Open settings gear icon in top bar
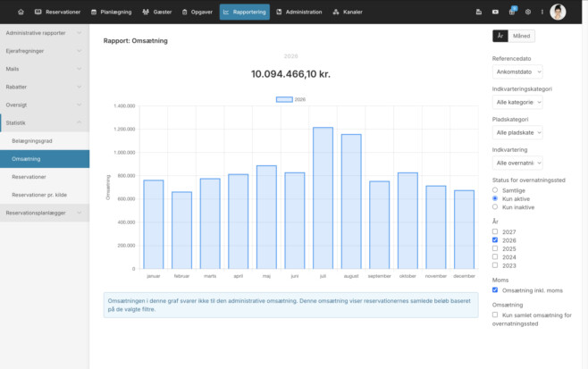Screen dimensions: 588x369 tap(528, 12)
